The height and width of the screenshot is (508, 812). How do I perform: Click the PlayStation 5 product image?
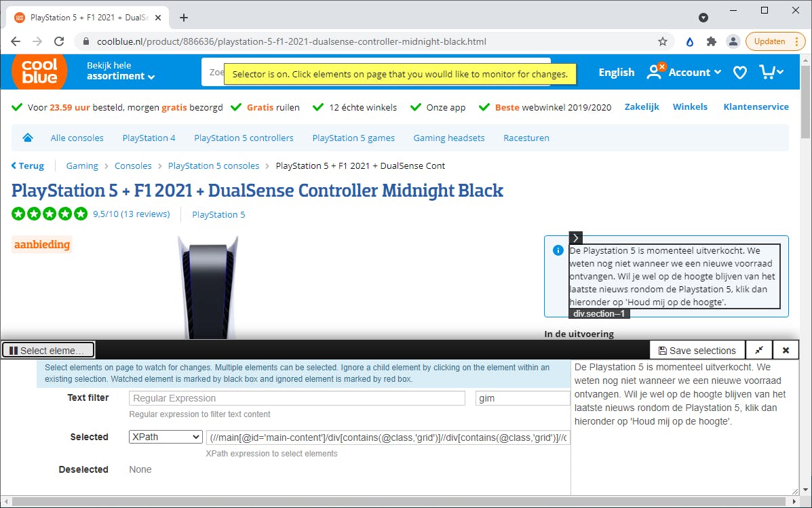tap(208, 288)
